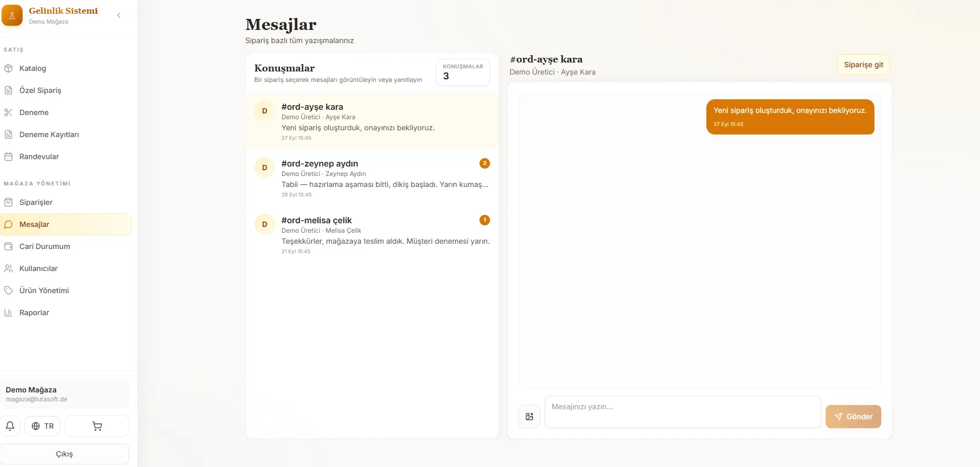
Task: Open the #ord-zeynep aydın conversation
Action: click(372, 178)
